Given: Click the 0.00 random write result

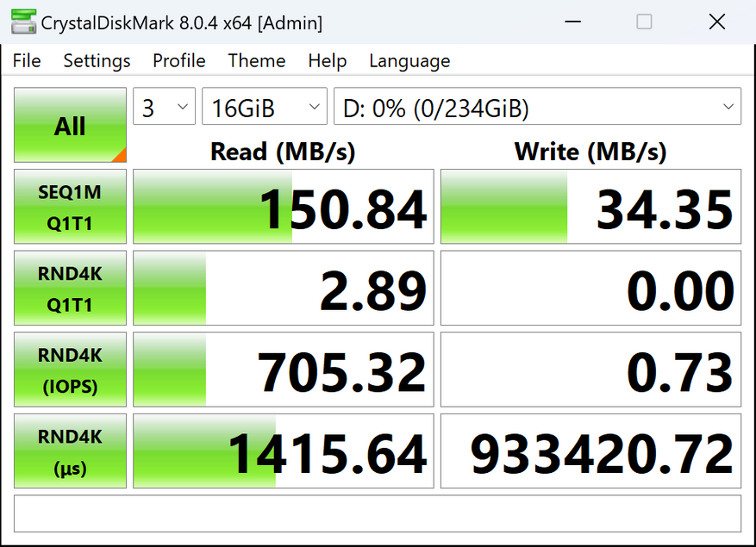Looking at the screenshot, I should [590, 289].
